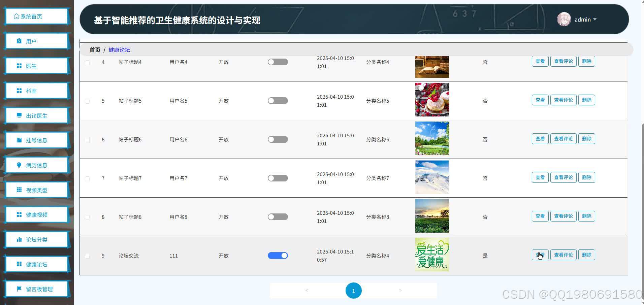644x305 pixels.
Task: Enable the switch for 帖子标题5
Action: [x=278, y=100]
